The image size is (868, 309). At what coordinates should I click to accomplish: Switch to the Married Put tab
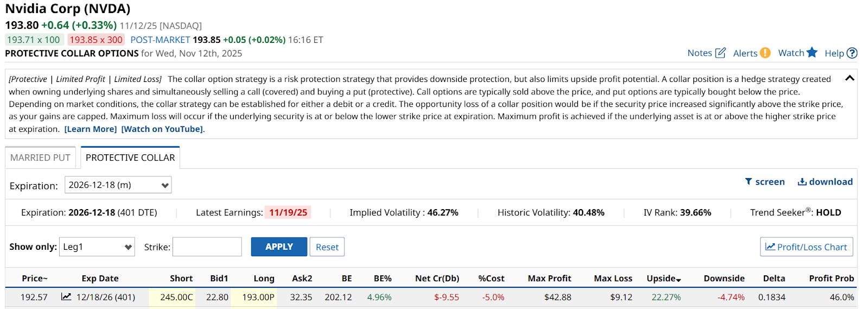40,157
